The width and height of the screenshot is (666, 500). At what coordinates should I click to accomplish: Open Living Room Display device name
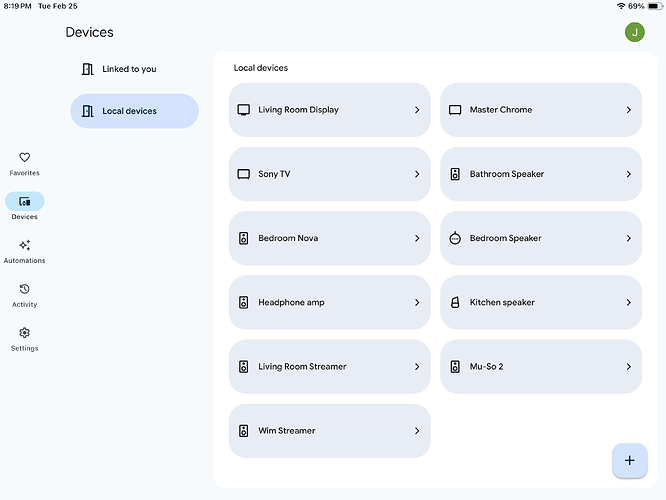(x=298, y=110)
